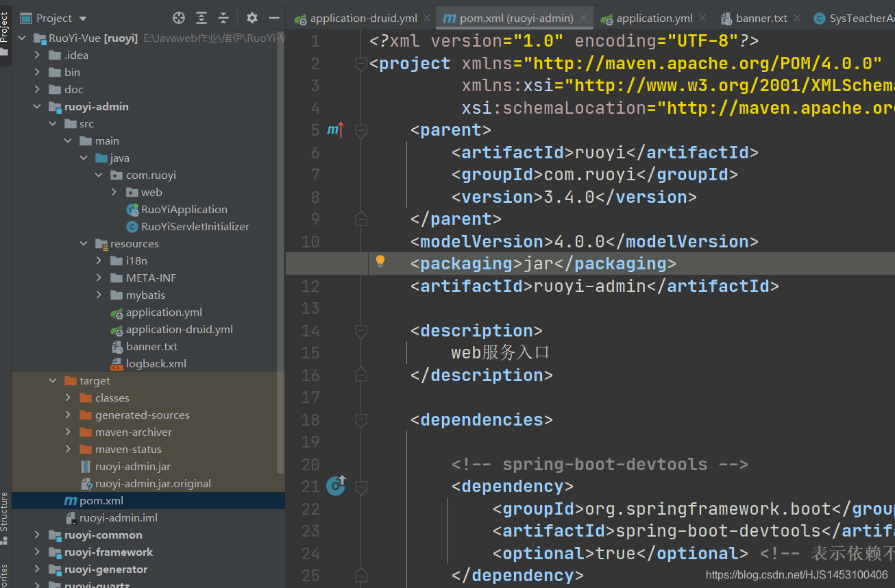Collapse the RuoYi-Vue root project node

click(22, 38)
